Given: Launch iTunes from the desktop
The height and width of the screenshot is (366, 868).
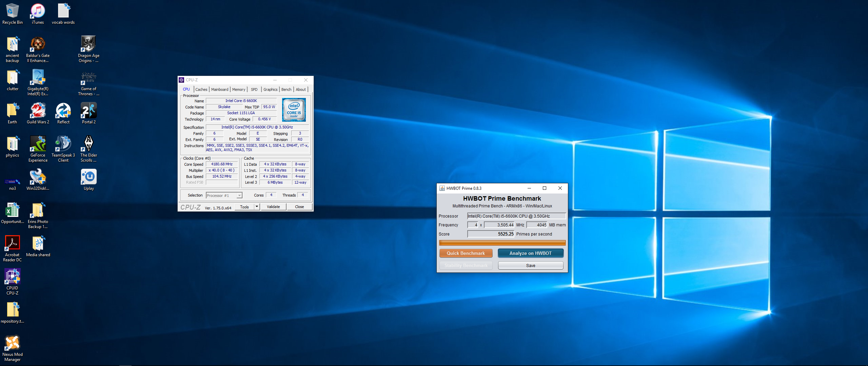Looking at the screenshot, I should [38, 14].
